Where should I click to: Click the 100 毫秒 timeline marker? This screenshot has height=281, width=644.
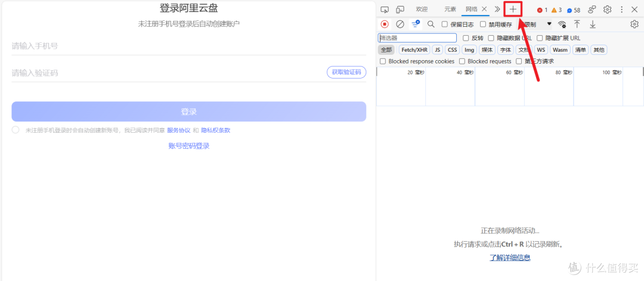(x=612, y=72)
